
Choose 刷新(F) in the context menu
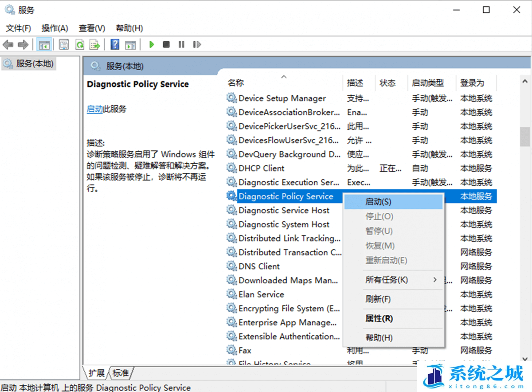click(x=394, y=299)
